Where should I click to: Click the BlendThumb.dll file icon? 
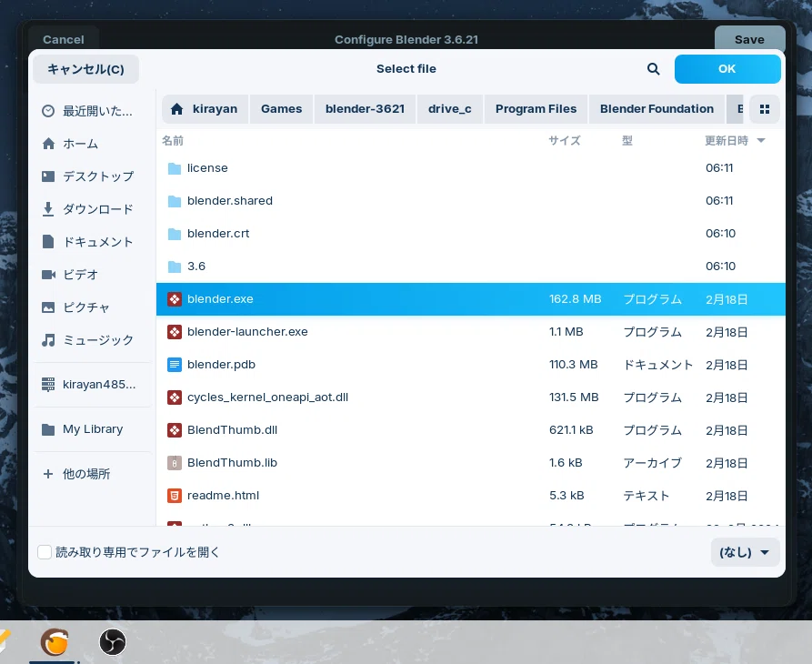[x=175, y=430]
